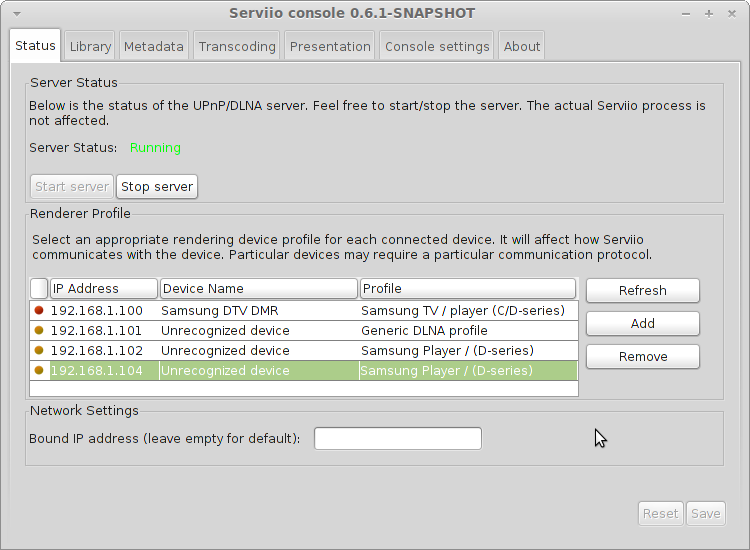Click the blank status column header
Image resolution: width=750 pixels, height=550 pixels.
click(39, 288)
